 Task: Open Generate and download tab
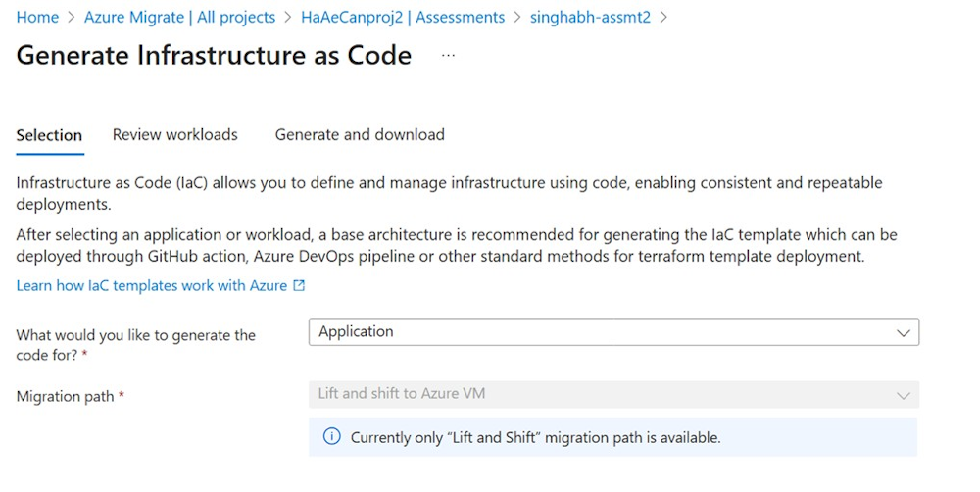[x=360, y=135]
